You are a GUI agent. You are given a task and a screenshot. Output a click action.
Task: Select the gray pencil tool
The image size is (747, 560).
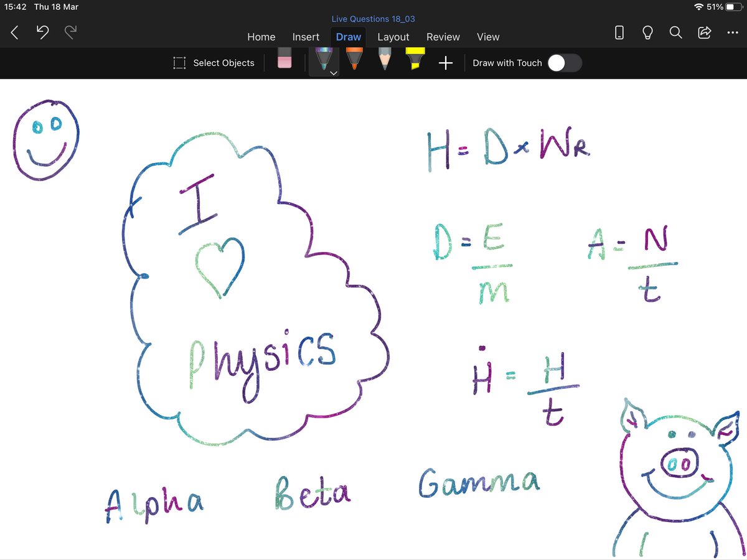384,59
